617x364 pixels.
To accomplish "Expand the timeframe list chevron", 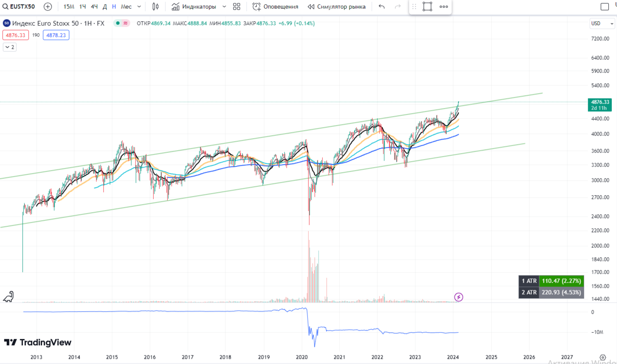I will 139,6.
